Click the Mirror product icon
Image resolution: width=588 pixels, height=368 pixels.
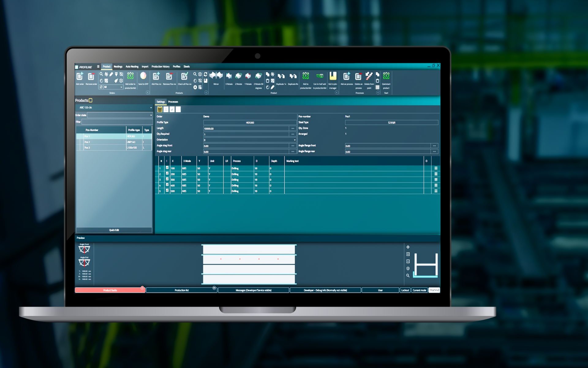coord(216,76)
